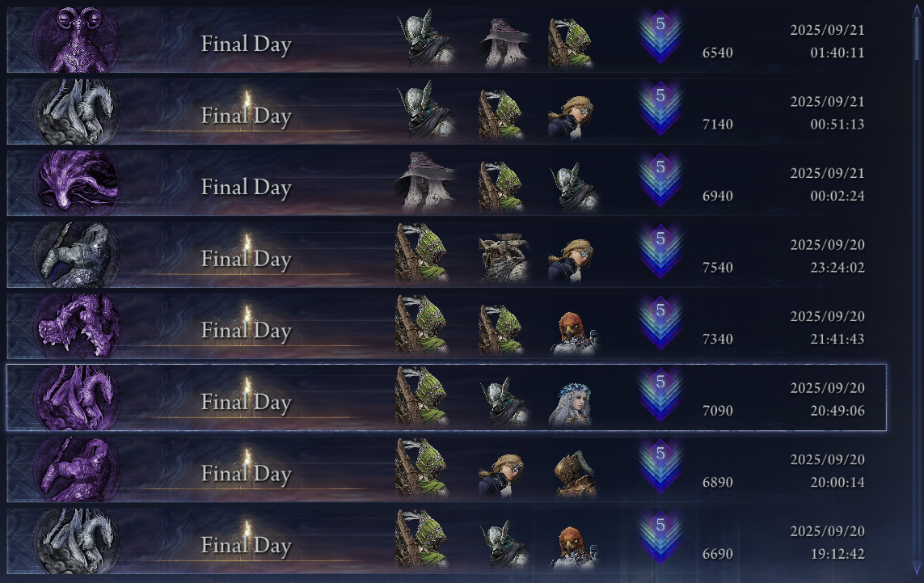Image resolution: width=924 pixels, height=583 pixels.
Task: Select the bird-headed Guardian in the 7340 row
Action: pyautogui.click(x=575, y=332)
